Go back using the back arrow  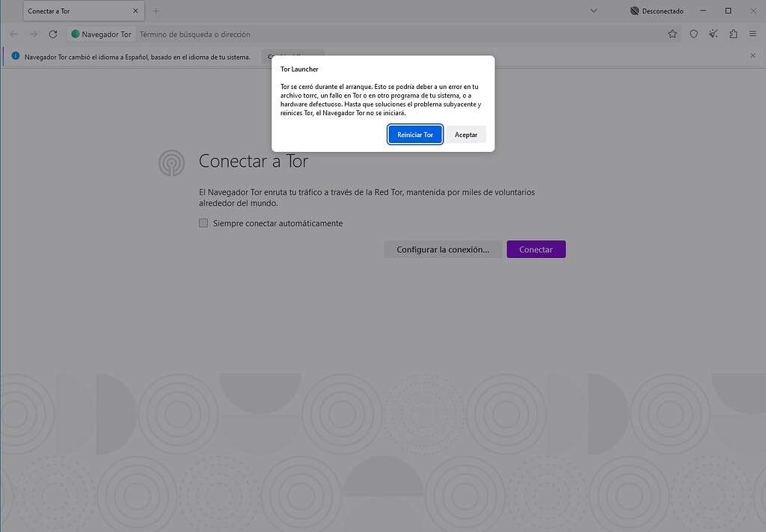point(13,34)
